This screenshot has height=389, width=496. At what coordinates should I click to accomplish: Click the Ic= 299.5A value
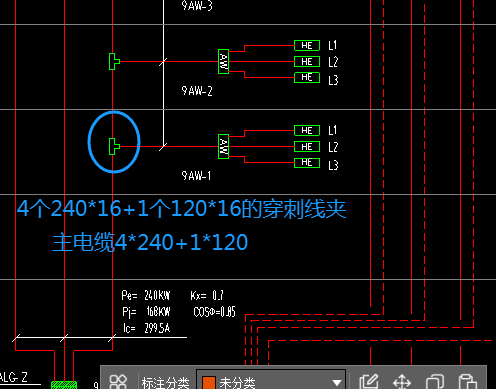146,328
